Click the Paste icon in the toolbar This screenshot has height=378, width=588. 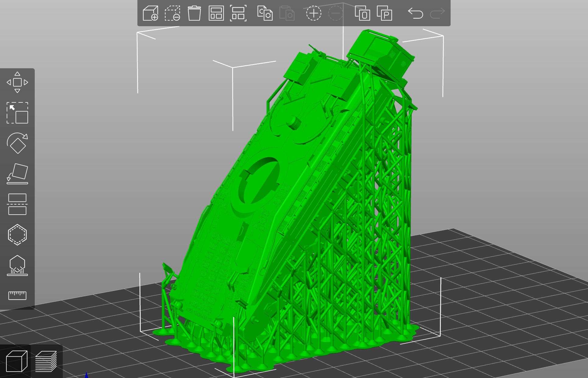tap(287, 13)
